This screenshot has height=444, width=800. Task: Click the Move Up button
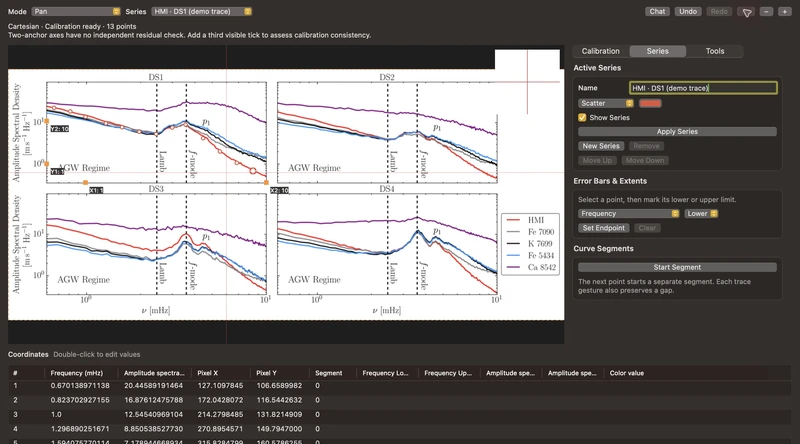pos(597,160)
